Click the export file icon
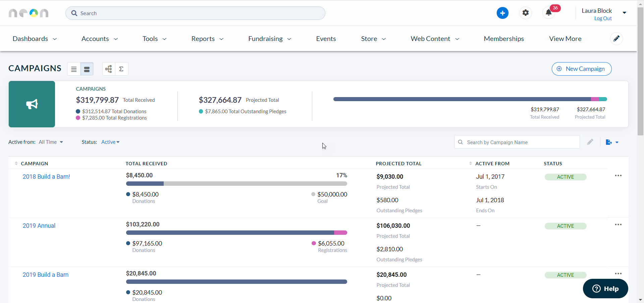The width and height of the screenshot is (644, 303). click(609, 142)
